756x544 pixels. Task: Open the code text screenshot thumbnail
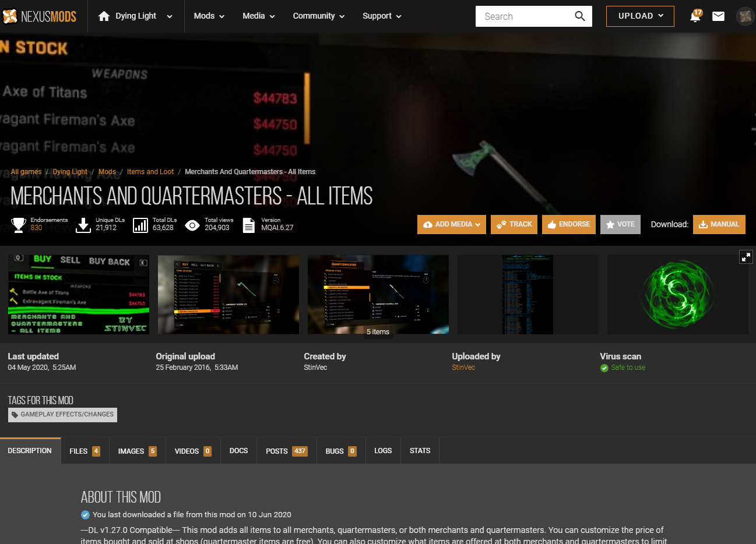(x=528, y=294)
